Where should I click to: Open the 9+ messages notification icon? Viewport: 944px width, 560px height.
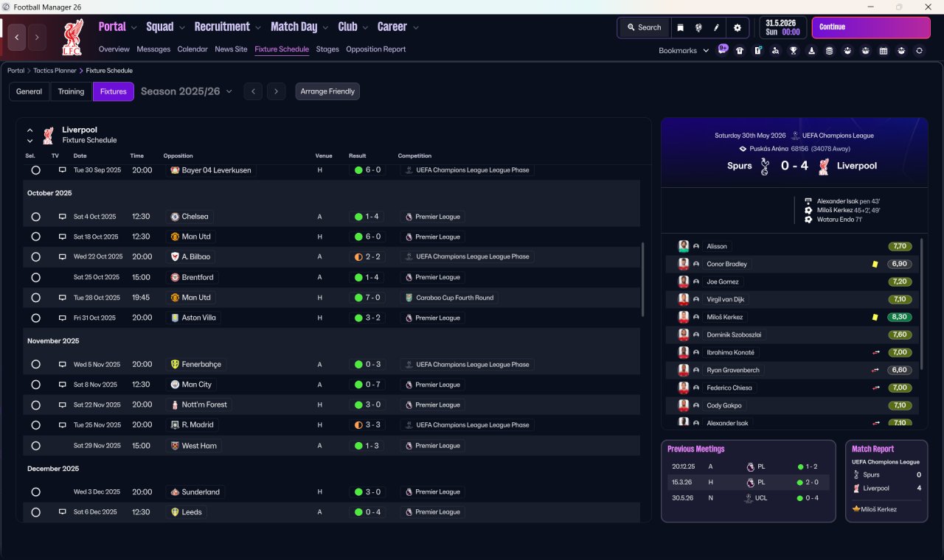pyautogui.click(x=723, y=49)
